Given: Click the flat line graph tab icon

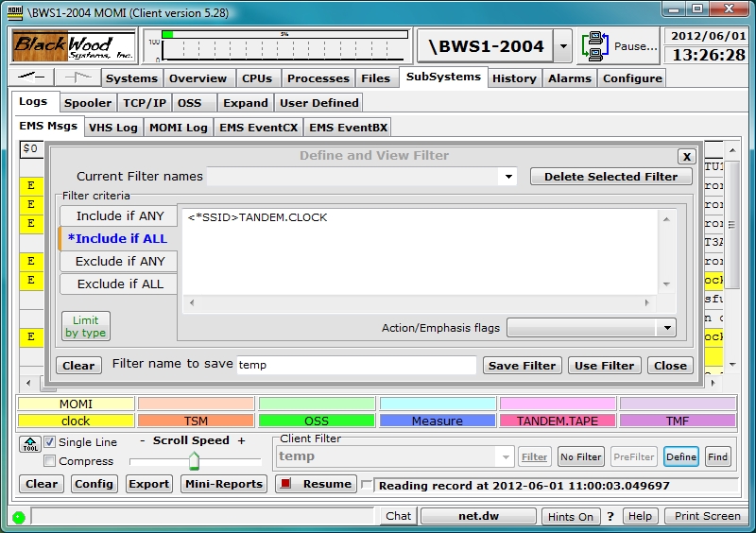Looking at the screenshot, I should click(34, 77).
